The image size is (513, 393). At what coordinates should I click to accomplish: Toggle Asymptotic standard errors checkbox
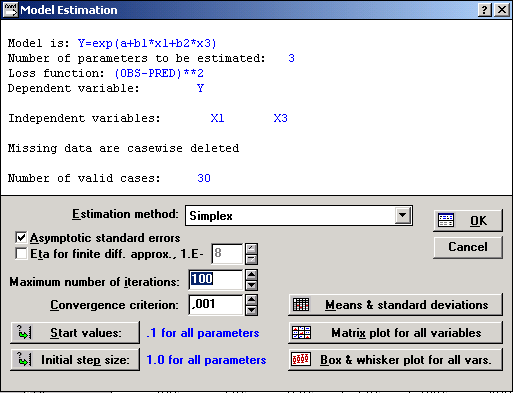[21, 238]
